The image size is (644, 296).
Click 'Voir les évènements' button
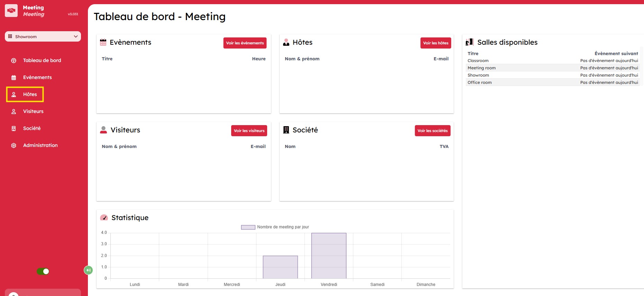click(245, 43)
